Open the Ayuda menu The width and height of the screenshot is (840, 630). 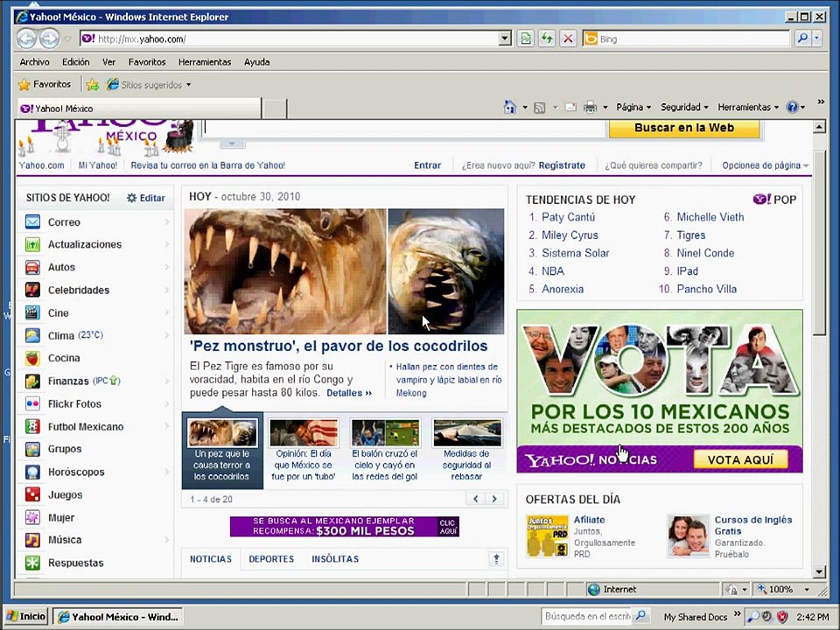256,62
